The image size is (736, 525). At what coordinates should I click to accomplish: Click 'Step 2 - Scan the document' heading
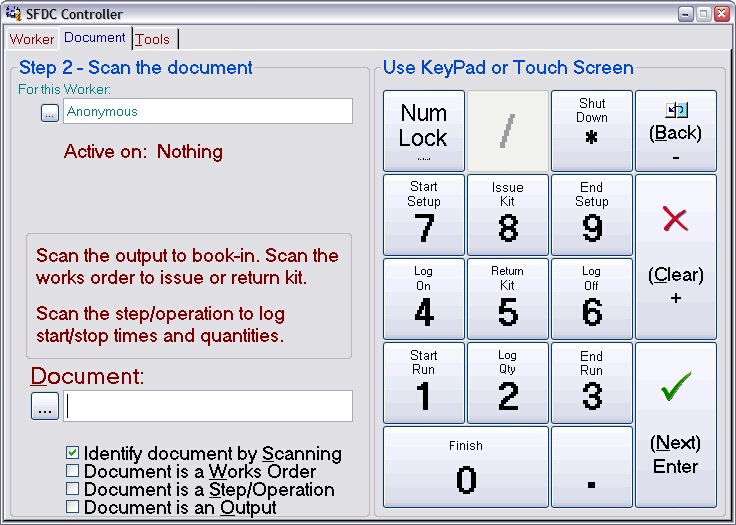(x=136, y=68)
